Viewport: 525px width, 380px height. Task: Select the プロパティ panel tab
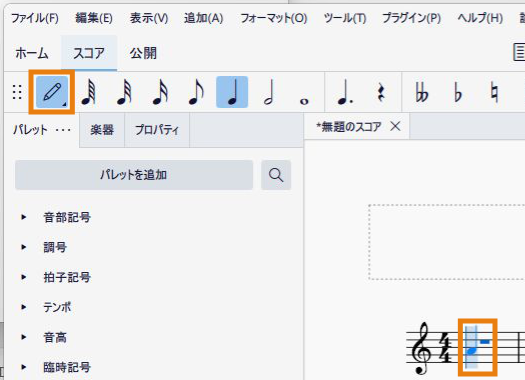click(157, 130)
